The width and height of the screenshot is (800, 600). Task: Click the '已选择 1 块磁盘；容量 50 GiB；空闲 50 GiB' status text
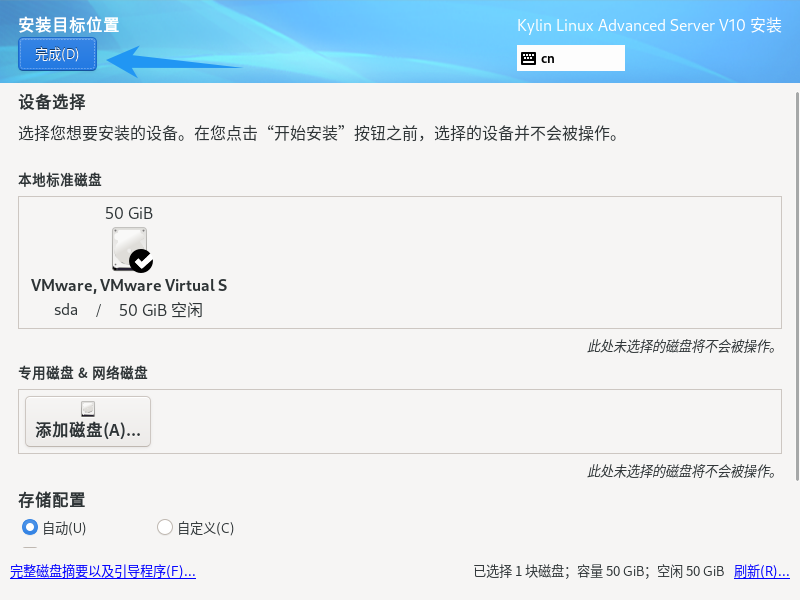pyautogui.click(x=599, y=571)
